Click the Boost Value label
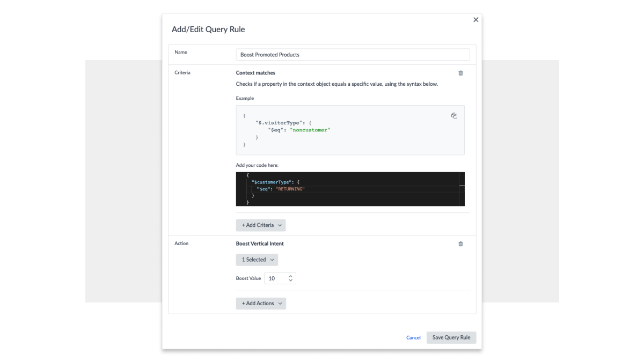This screenshot has height=362, width=644. tap(248, 278)
